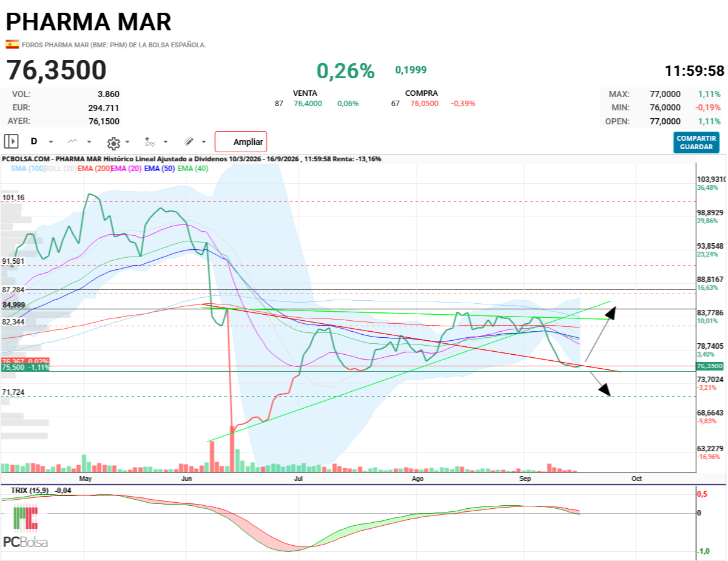Viewport: 728px width, 561px height.
Task: Open the timeframe dropdown arrow next to D
Action: coord(51,142)
